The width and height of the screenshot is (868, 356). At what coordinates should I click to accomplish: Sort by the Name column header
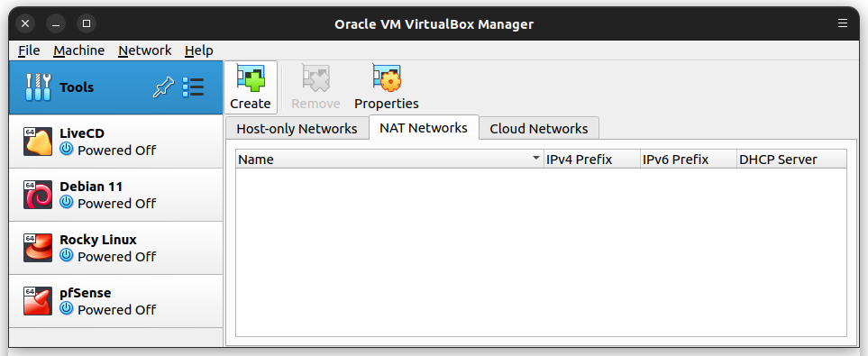(389, 160)
